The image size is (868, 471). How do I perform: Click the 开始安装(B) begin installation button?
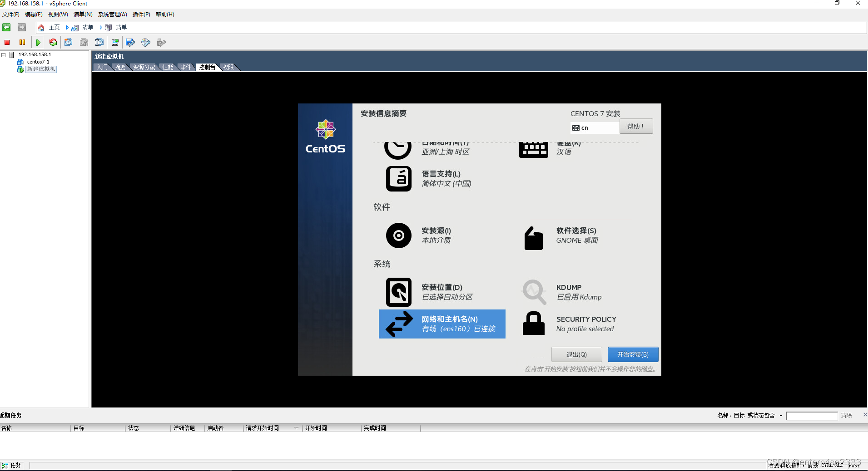[633, 354]
